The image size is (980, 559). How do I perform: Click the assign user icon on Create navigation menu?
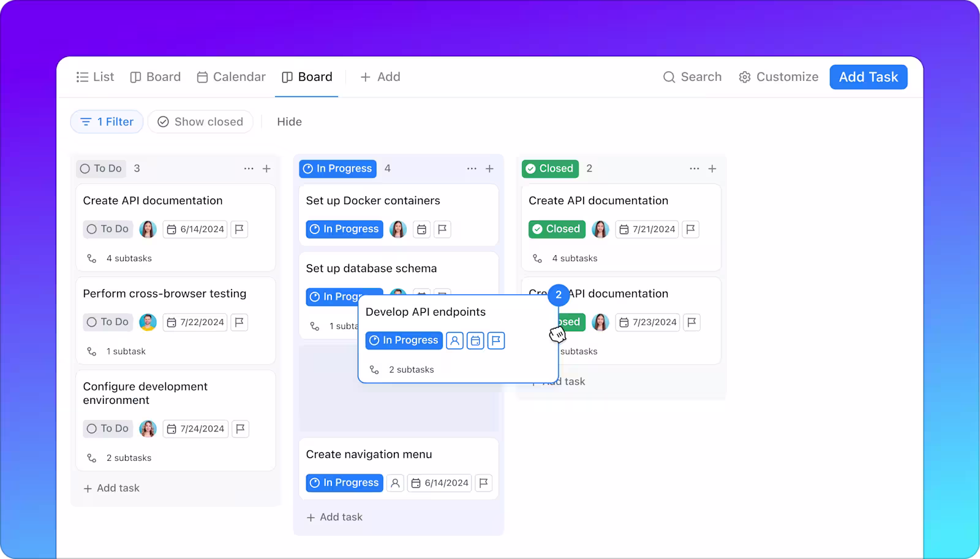[x=395, y=482]
